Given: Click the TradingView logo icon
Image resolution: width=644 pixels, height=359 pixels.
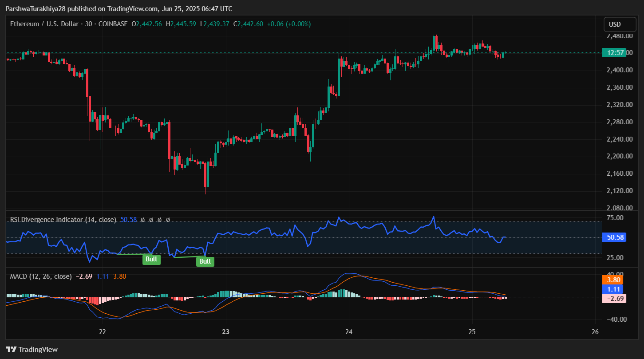Looking at the screenshot, I should [x=11, y=349].
